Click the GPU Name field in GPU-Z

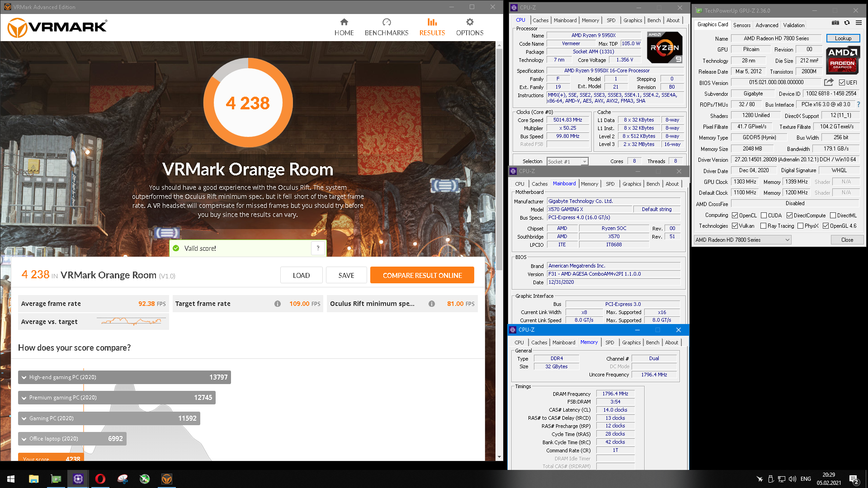click(776, 38)
